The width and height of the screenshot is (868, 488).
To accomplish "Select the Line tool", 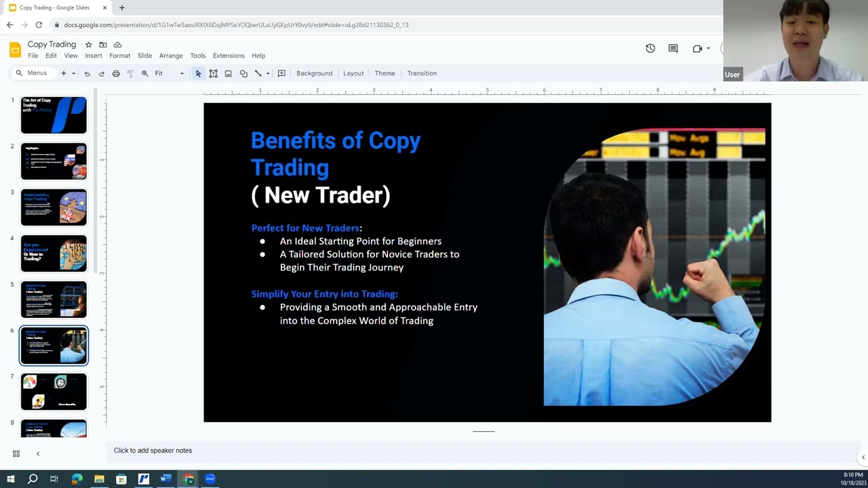I will tap(258, 73).
